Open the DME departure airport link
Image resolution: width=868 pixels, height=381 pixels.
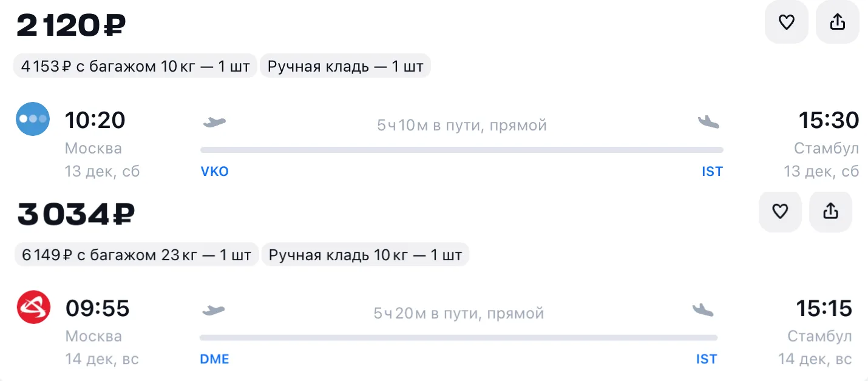pyautogui.click(x=215, y=360)
